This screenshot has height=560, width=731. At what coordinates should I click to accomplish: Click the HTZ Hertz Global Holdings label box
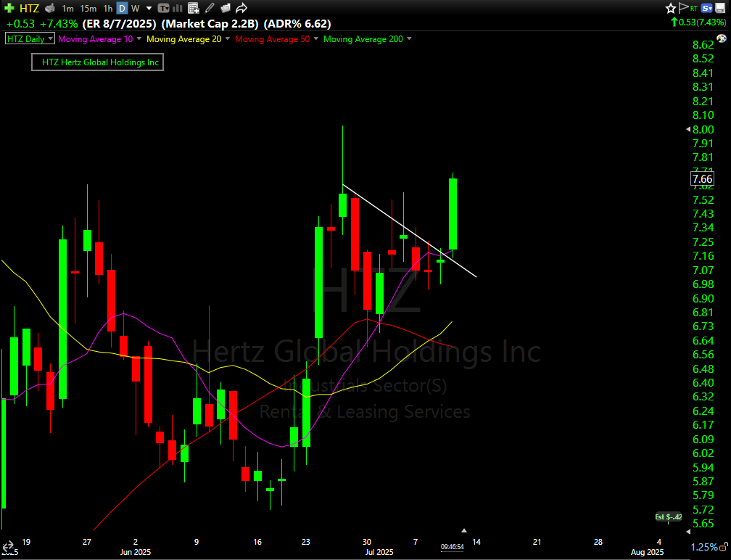[97, 62]
